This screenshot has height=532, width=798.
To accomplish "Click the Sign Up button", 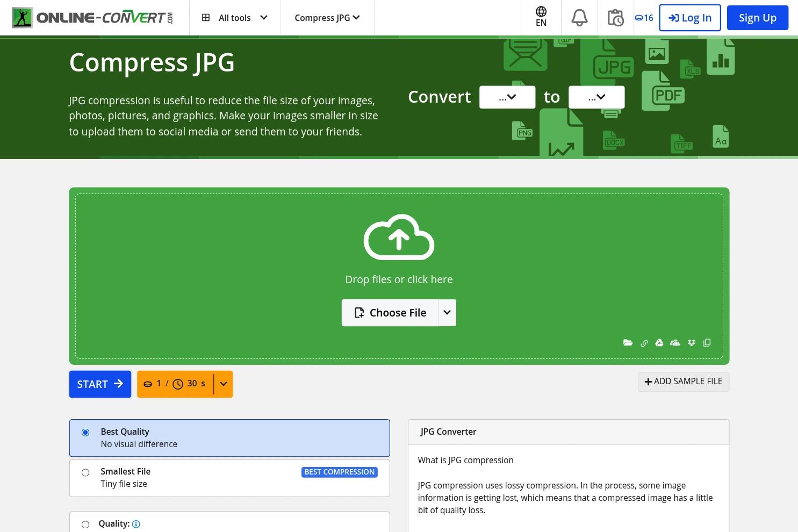I will 758,18.
